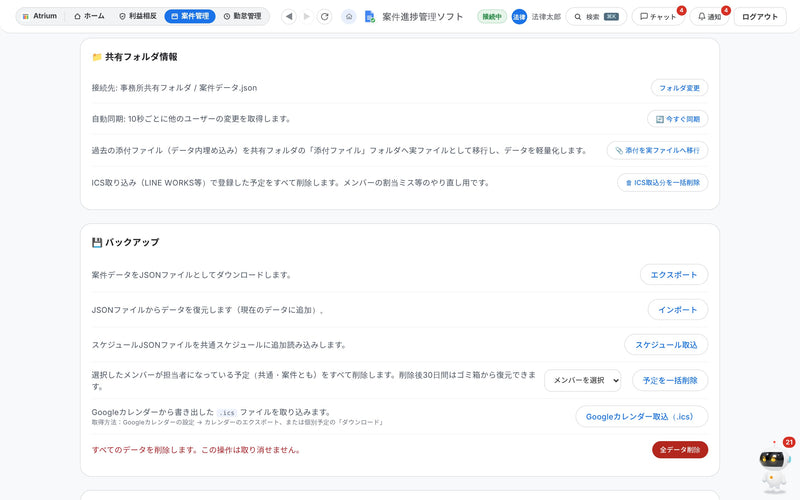Click ICS取込分を一括削除 button
This screenshot has width=800, height=500.
tap(662, 183)
